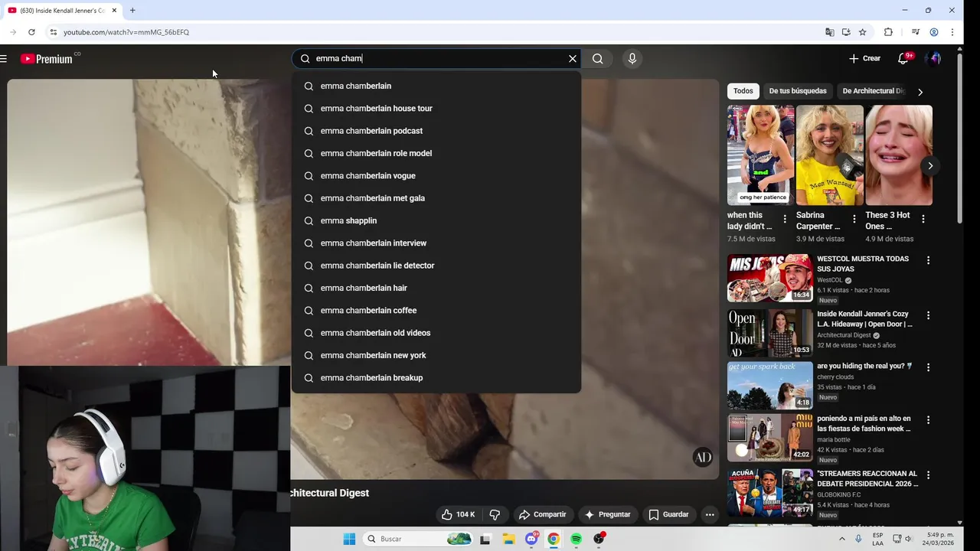Choose suggestion 'emma chamberlain lie detector'
Screen dimensions: 980x551
pyautogui.click(x=436, y=266)
